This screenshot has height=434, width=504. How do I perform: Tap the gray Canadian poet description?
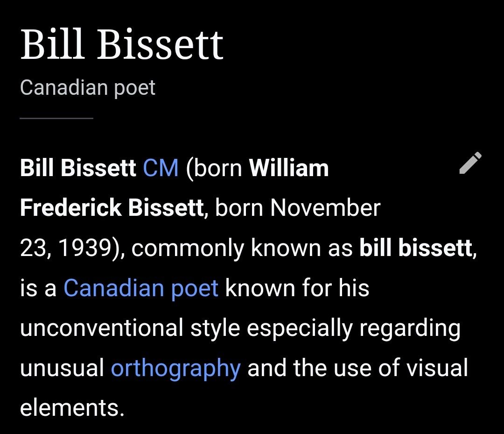coord(87,87)
